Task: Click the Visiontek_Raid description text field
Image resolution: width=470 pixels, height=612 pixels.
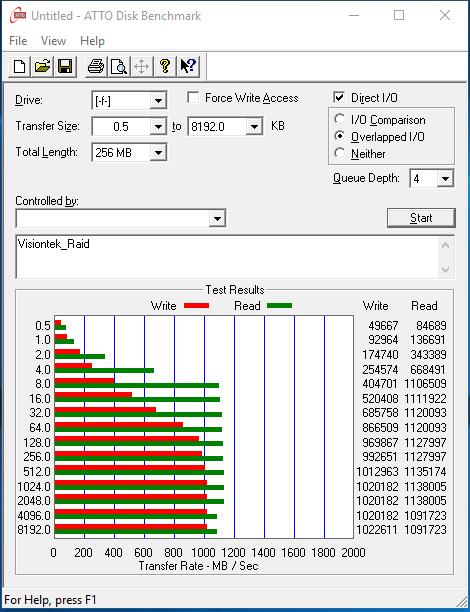Action: tap(229, 257)
